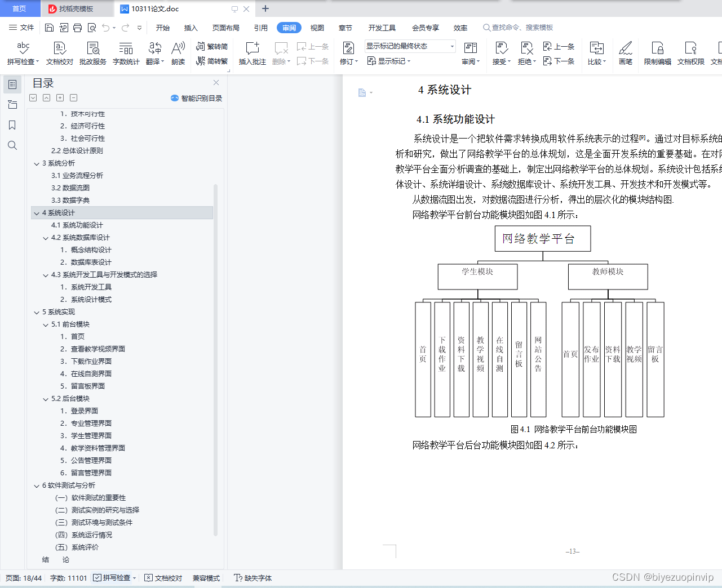
Task: Go to 下一条 next change next to 拒绝
Action: click(x=559, y=61)
